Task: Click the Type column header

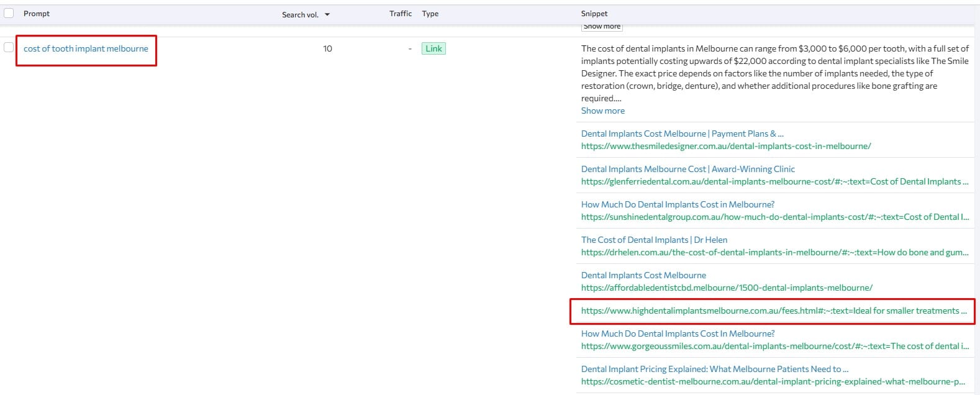Action: (x=430, y=14)
